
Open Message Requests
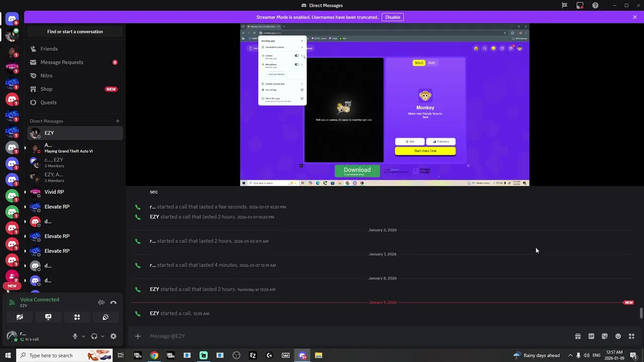[x=75, y=62]
